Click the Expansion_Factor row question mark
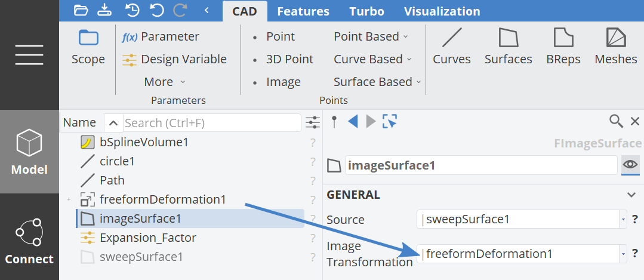 [x=313, y=238]
